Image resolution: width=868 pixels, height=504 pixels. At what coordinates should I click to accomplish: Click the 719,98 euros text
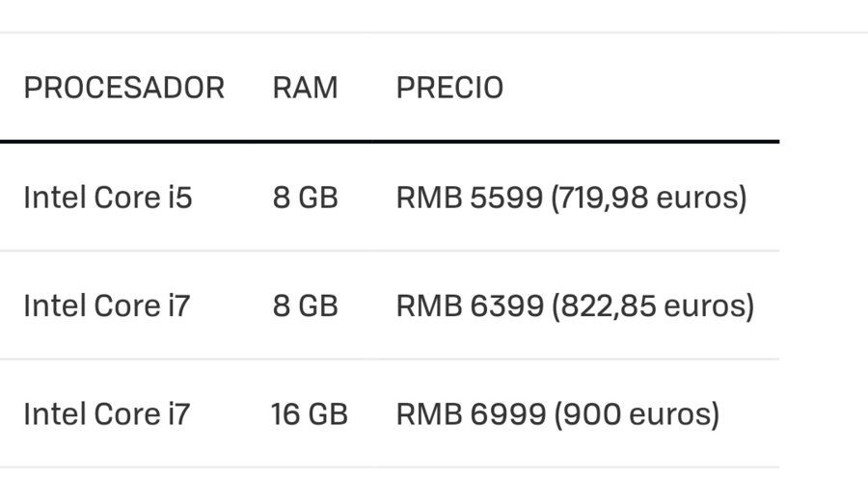click(649, 198)
